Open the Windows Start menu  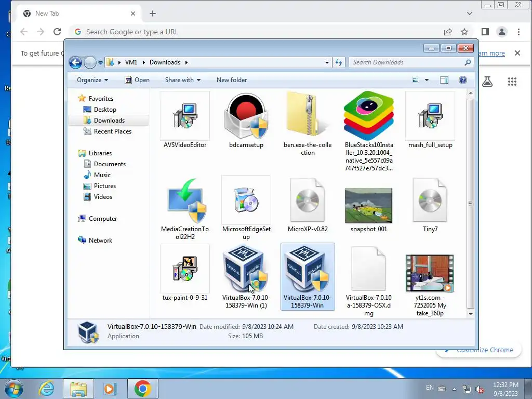click(14, 389)
